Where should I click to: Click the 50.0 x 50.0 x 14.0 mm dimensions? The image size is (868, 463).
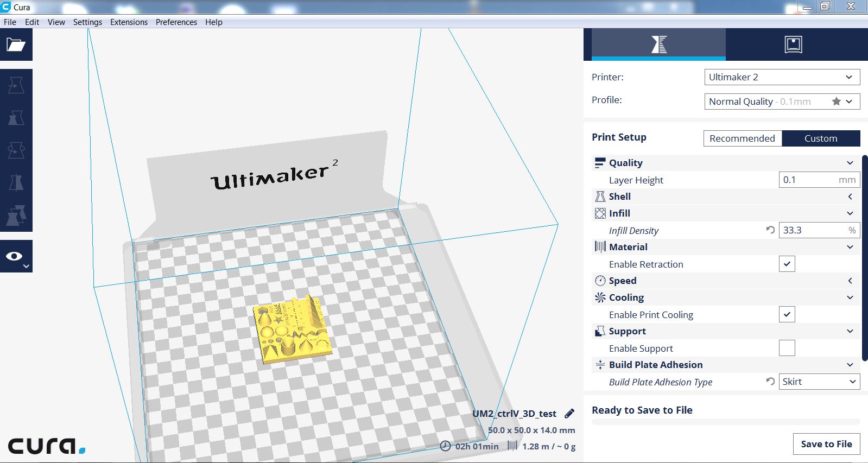click(x=531, y=430)
